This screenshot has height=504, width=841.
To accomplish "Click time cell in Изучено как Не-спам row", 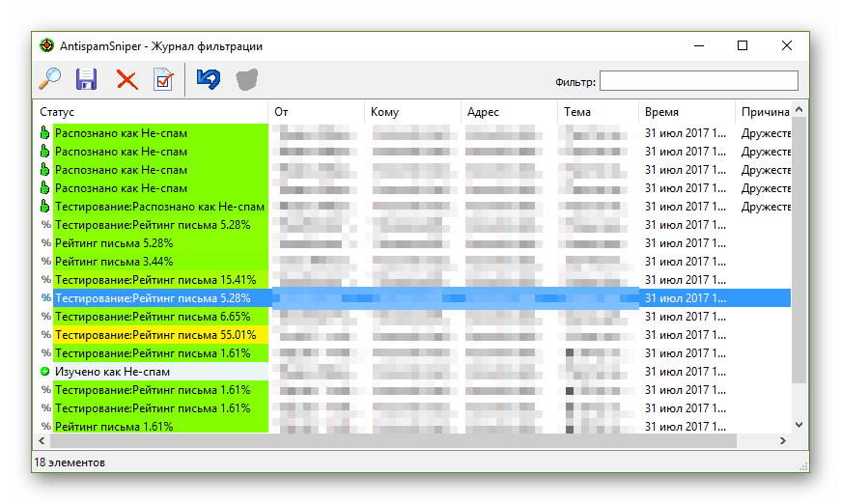I will (687, 371).
